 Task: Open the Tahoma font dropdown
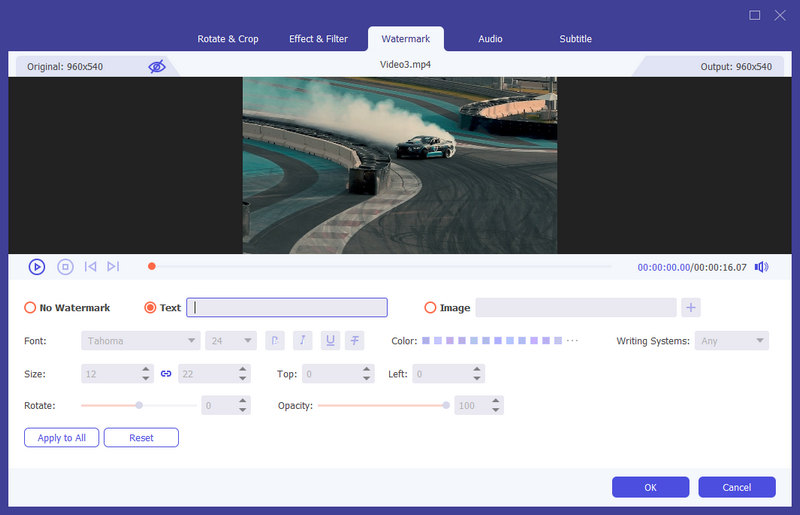pos(140,341)
